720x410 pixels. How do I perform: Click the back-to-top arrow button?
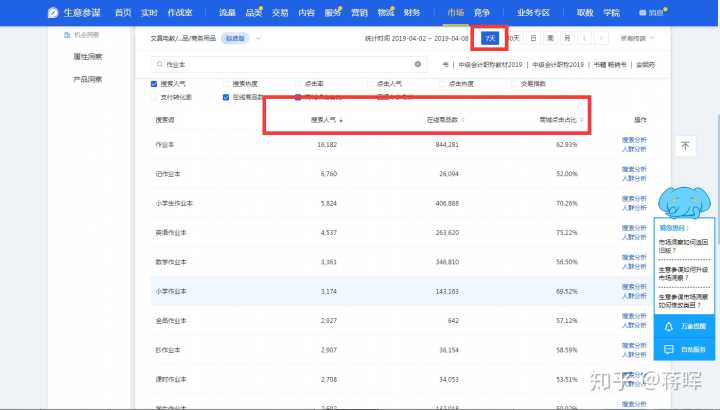point(685,145)
